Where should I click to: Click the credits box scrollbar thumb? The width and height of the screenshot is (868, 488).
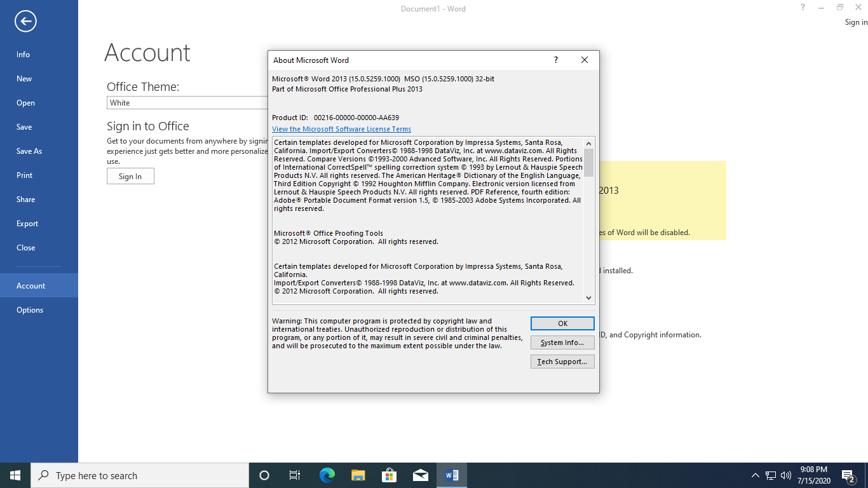tap(589, 163)
